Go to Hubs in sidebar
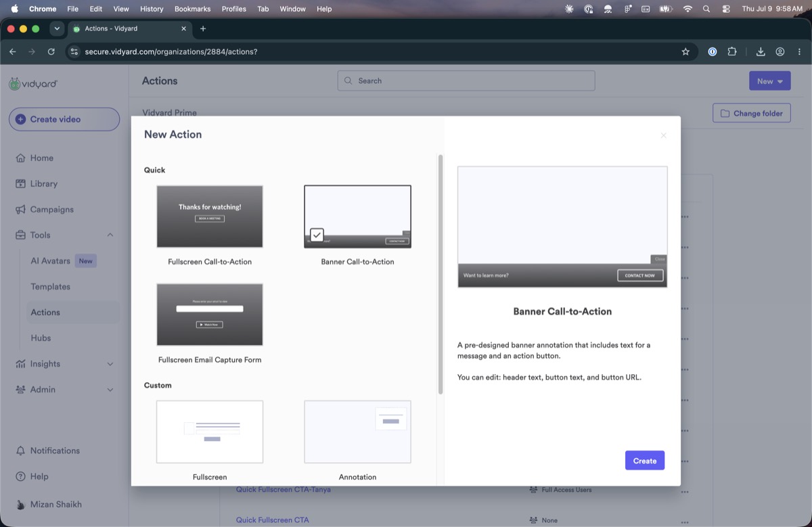The width and height of the screenshot is (812, 527). [41, 338]
